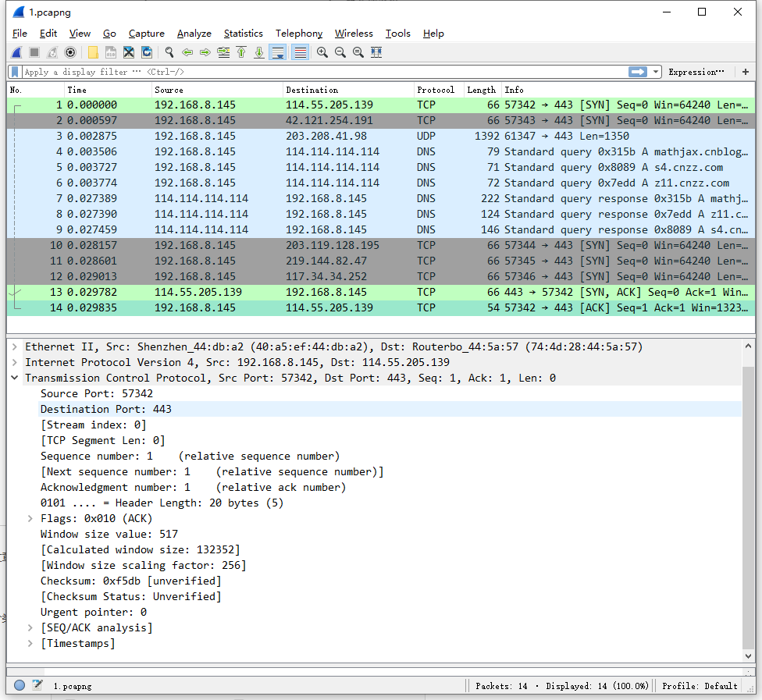Go to the last packet

[x=257, y=52]
